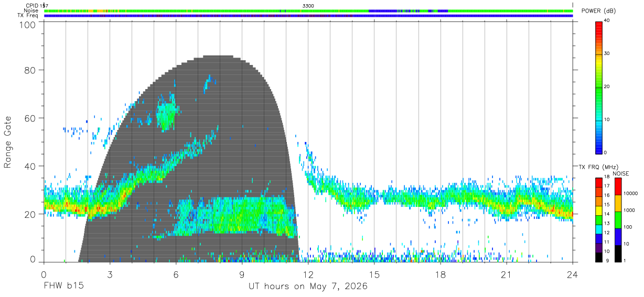Click the '3300' CPID value

tap(308, 5)
